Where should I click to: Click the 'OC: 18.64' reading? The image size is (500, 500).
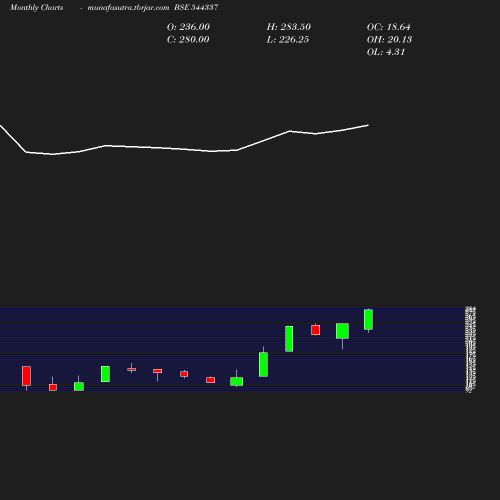pos(388,27)
